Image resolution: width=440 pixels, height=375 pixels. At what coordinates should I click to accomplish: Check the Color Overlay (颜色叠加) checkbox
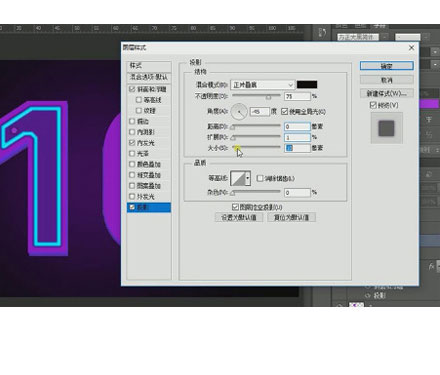coord(132,164)
